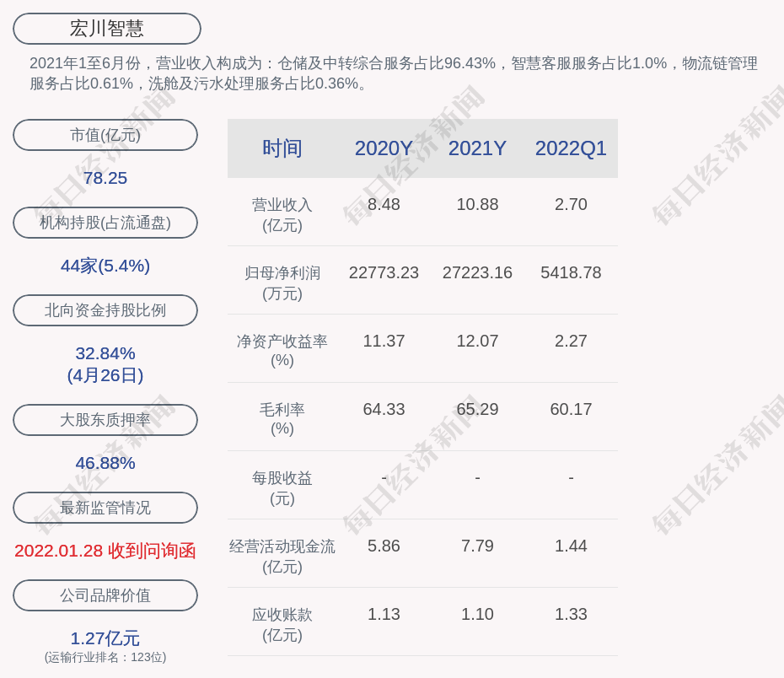784x678 pixels.
Task: Click revenue value 10.88
Action: pyautogui.click(x=477, y=204)
